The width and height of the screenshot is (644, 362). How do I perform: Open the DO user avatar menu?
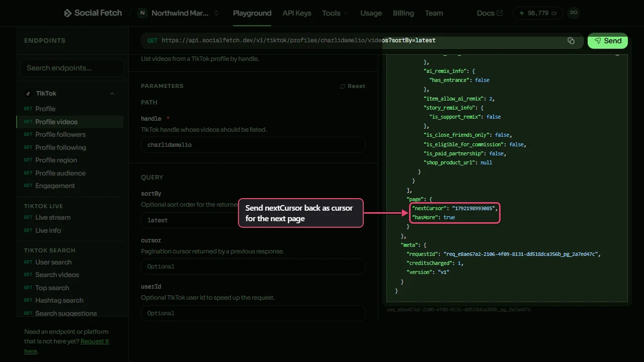click(x=574, y=13)
